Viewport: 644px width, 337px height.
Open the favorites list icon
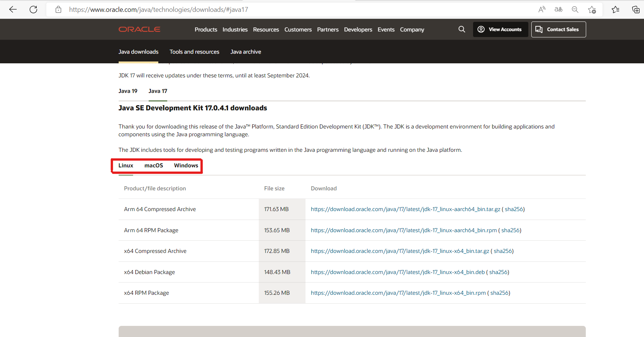(x=615, y=10)
